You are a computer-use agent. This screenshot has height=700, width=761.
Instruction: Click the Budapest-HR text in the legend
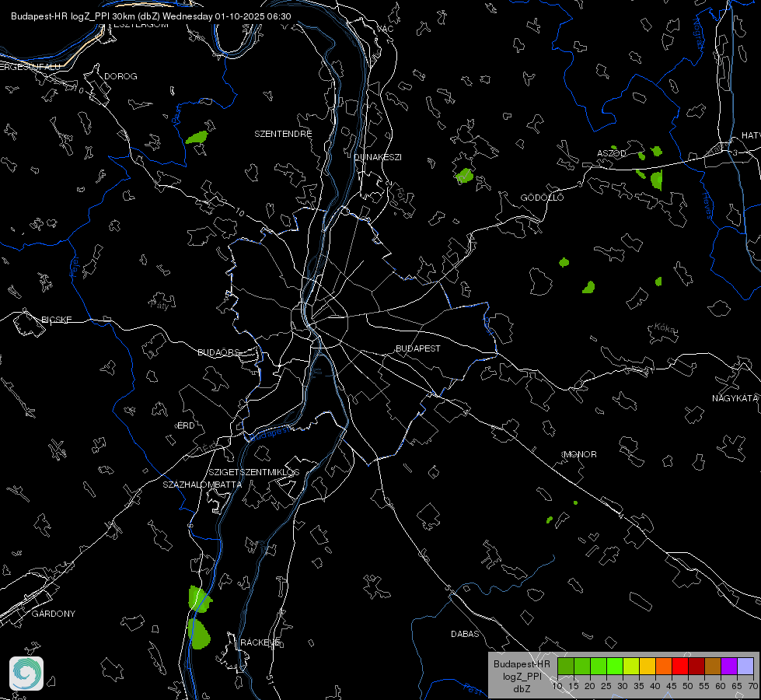pyautogui.click(x=522, y=663)
